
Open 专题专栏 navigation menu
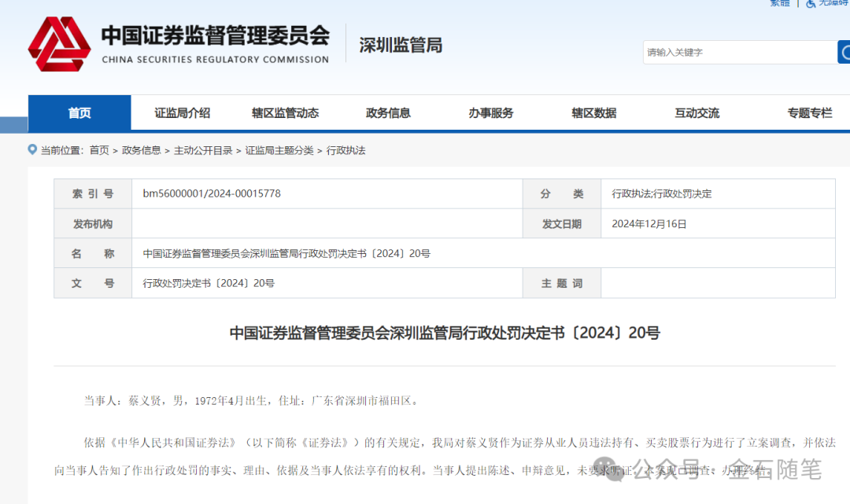[x=809, y=112]
